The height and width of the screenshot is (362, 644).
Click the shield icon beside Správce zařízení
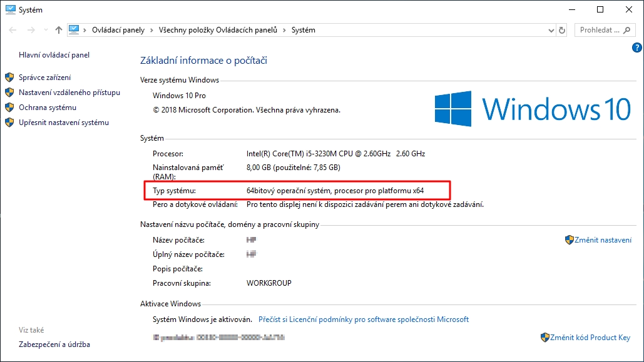[x=9, y=78]
